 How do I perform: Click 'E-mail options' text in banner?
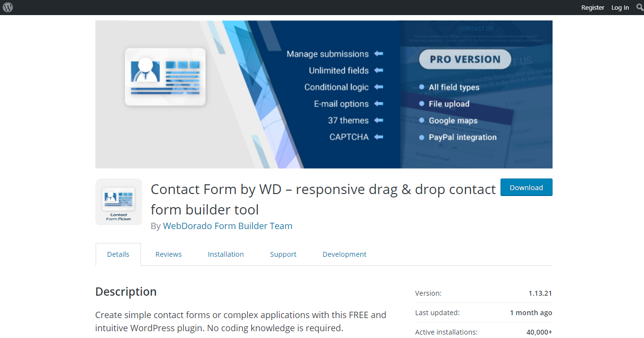pos(341,104)
